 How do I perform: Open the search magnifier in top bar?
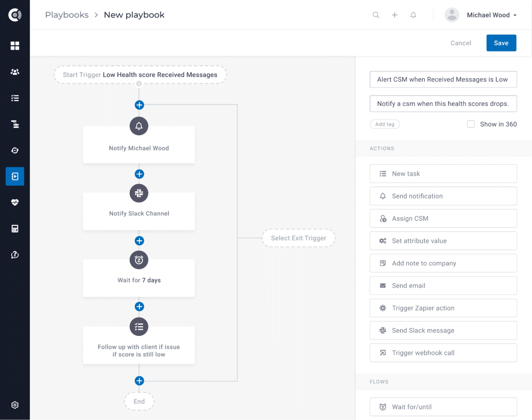pos(376,15)
